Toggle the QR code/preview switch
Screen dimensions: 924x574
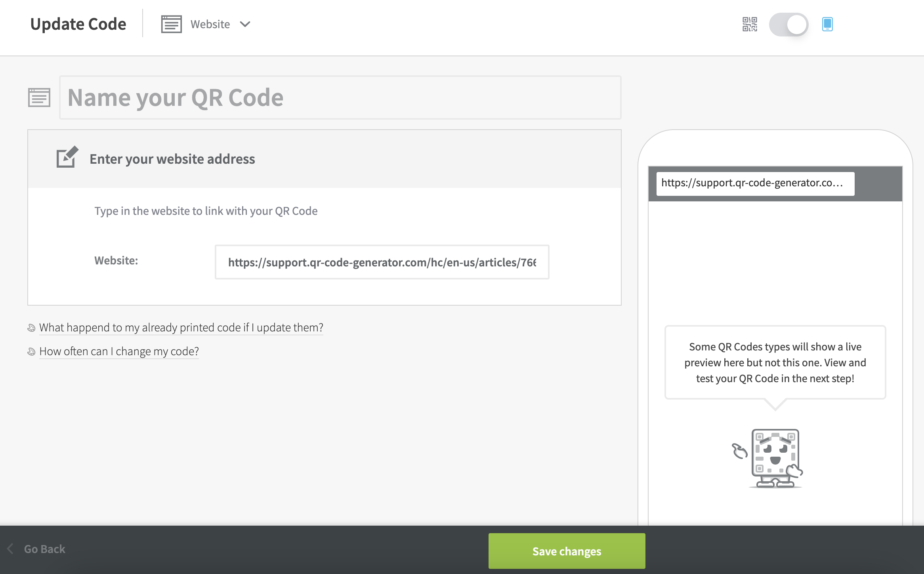[x=788, y=25]
